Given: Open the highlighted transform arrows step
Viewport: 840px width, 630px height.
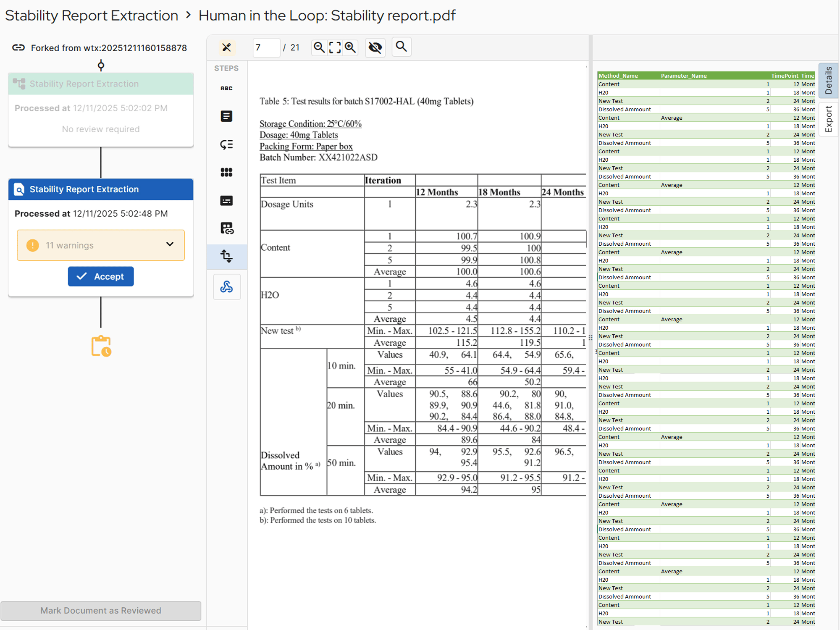Looking at the screenshot, I should coord(227,256).
